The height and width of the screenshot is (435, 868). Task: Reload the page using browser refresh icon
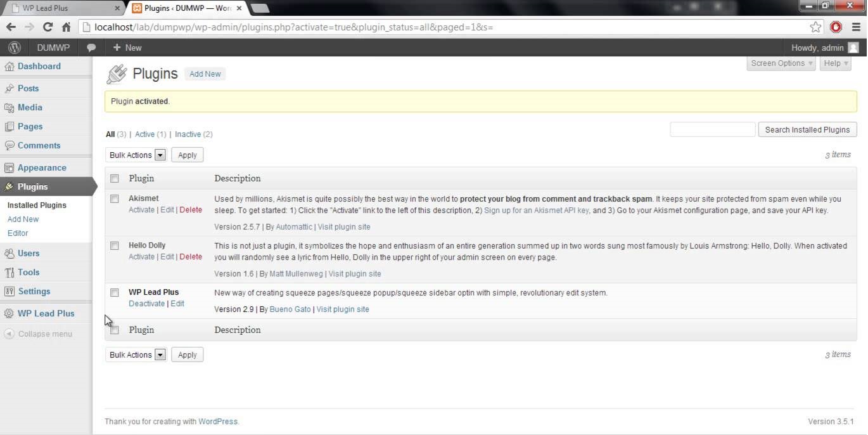pos(48,27)
